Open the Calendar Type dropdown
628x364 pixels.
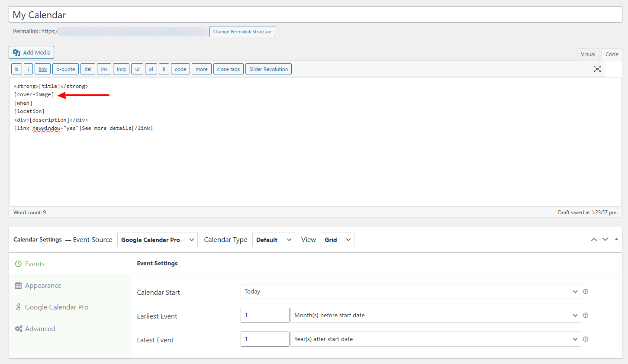(273, 240)
